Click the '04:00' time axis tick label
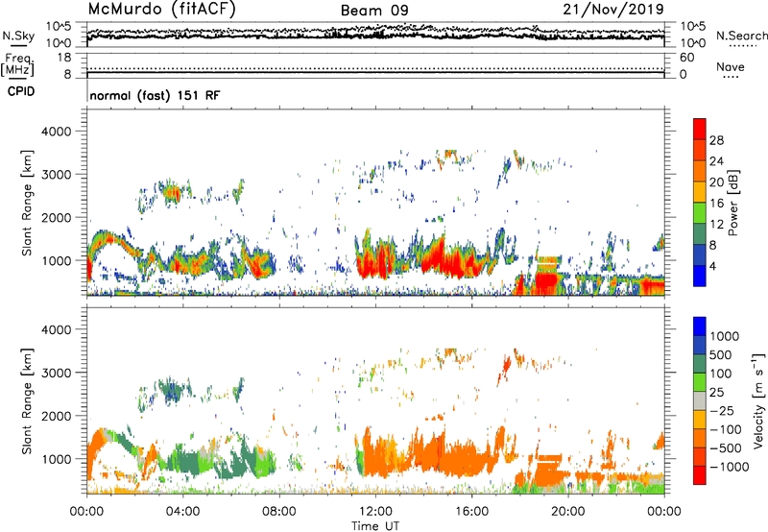The image size is (768, 532). (x=182, y=511)
